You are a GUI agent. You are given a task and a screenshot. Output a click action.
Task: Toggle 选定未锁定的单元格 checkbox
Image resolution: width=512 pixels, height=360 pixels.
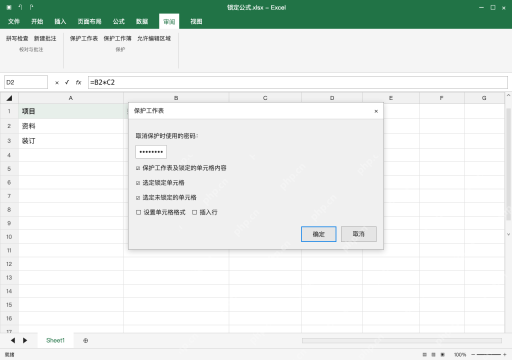[138, 198]
